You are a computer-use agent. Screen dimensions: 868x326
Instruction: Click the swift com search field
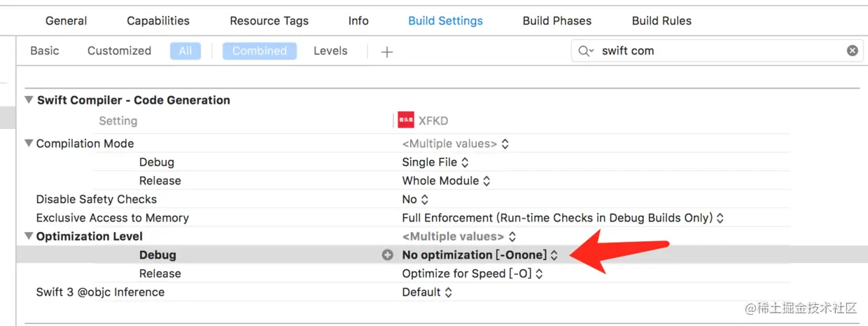714,50
